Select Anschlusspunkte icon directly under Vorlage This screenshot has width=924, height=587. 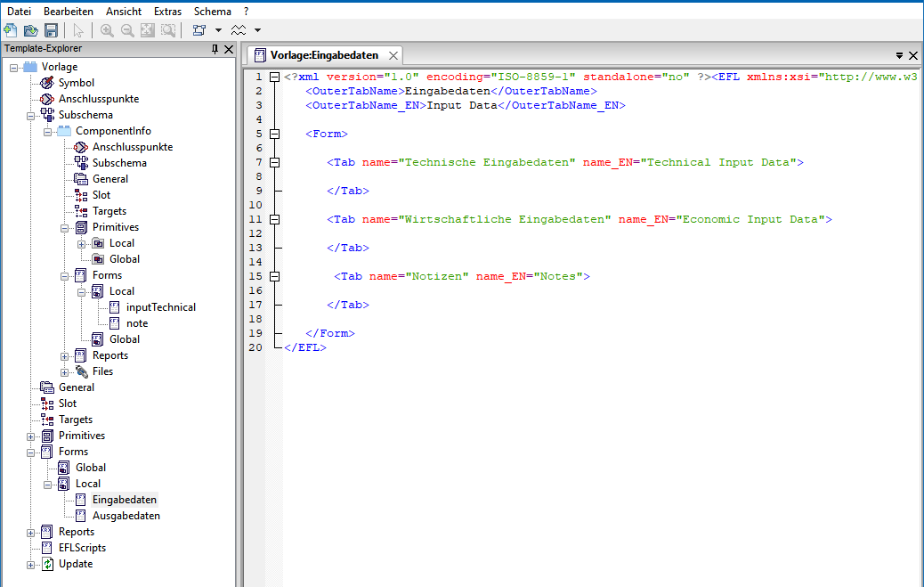46,99
